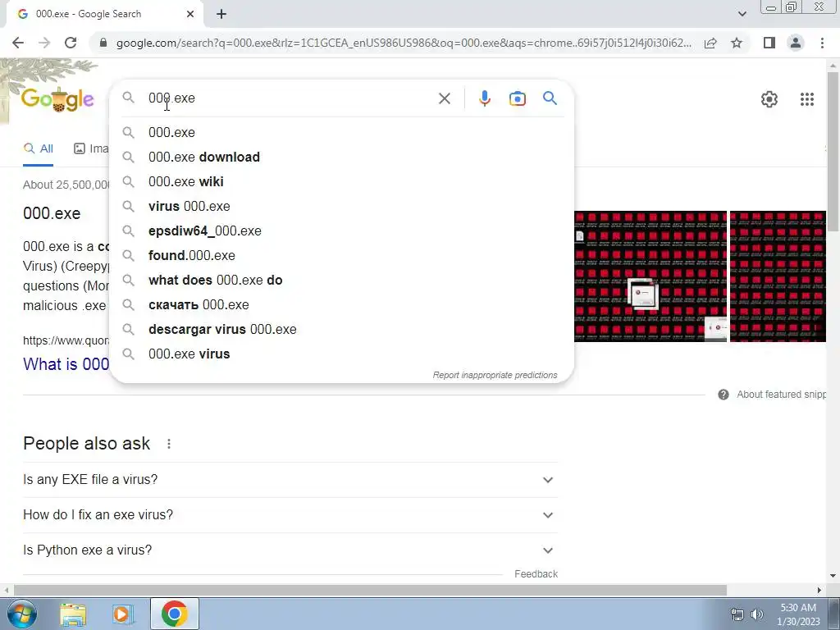Image resolution: width=840 pixels, height=630 pixels.
Task: Open People also ask options menu
Action: click(169, 444)
